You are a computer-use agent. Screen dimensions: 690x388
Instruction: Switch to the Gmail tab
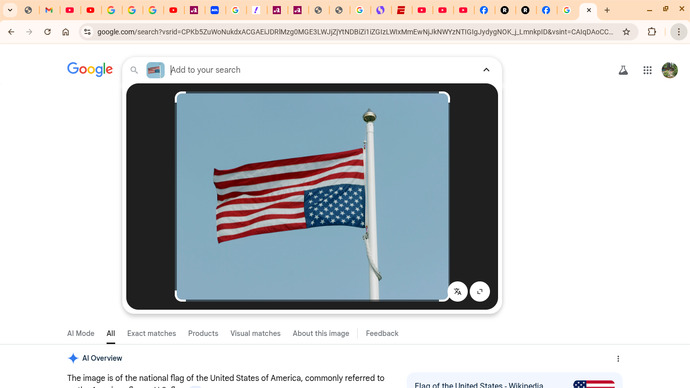point(49,10)
